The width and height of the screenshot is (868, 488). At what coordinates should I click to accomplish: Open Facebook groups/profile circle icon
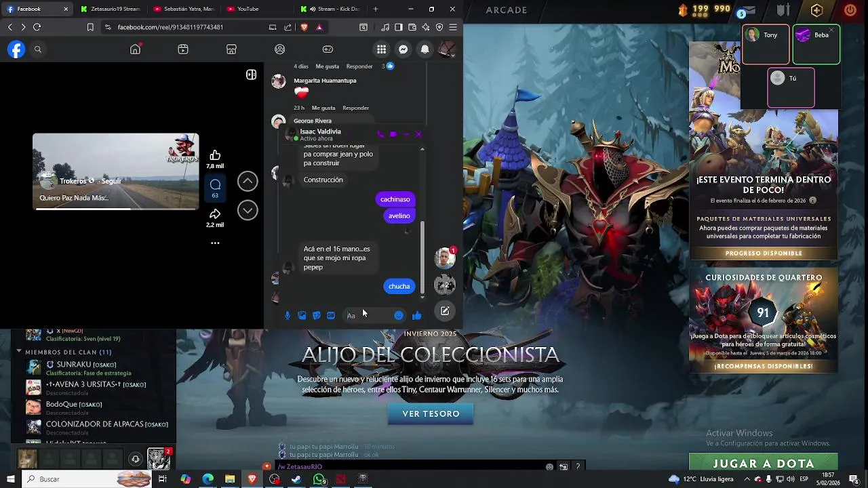point(279,49)
